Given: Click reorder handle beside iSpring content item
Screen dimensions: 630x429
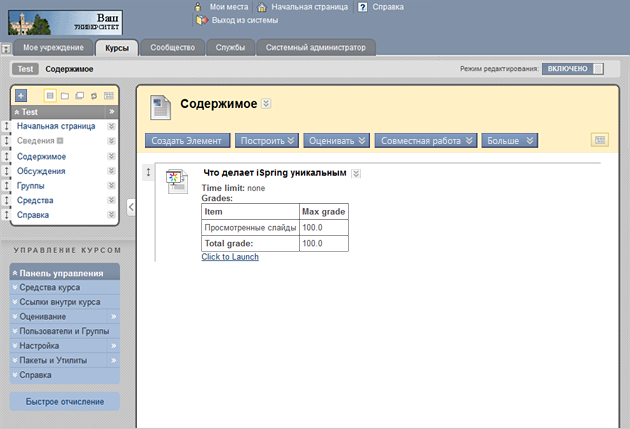Looking at the screenshot, I should (x=148, y=172).
